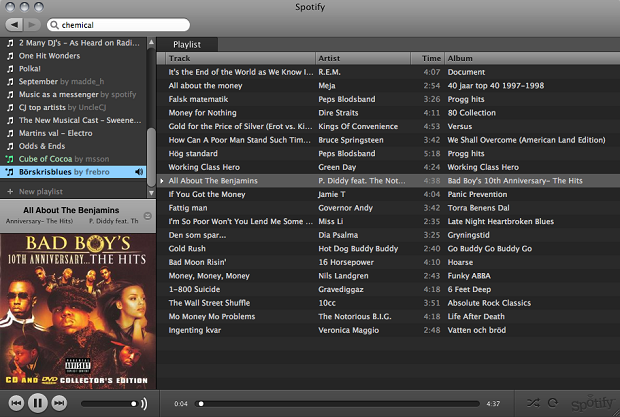Open 'Music as a messenger' playlist
Image resolution: width=620 pixels, height=417 pixels.
point(73,94)
